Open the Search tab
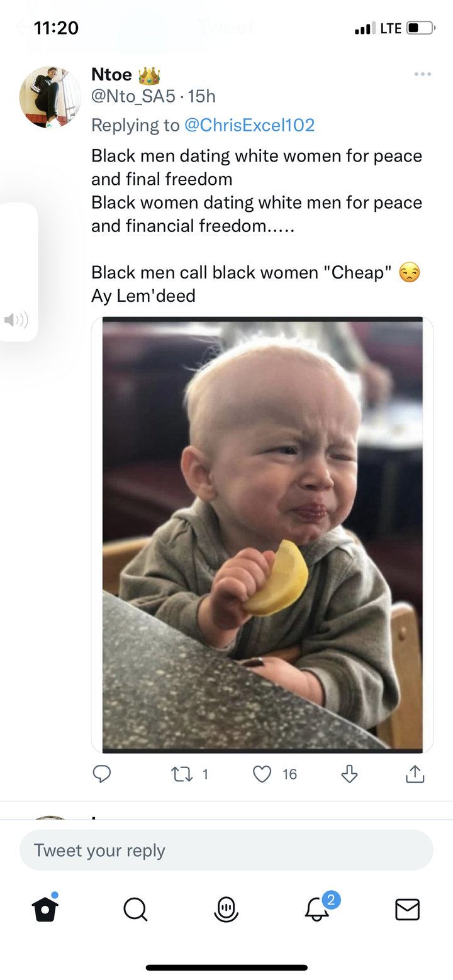This screenshot has height=980, width=453. click(x=135, y=909)
